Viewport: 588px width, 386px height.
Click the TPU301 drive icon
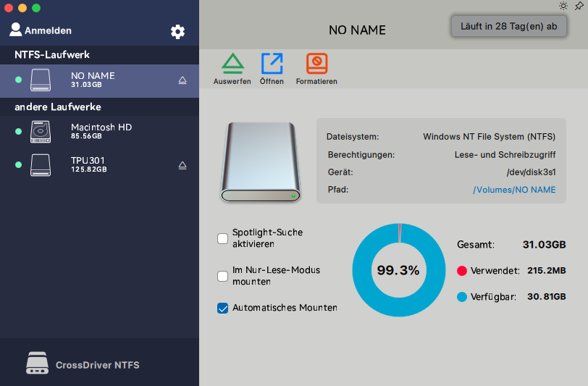click(x=41, y=165)
